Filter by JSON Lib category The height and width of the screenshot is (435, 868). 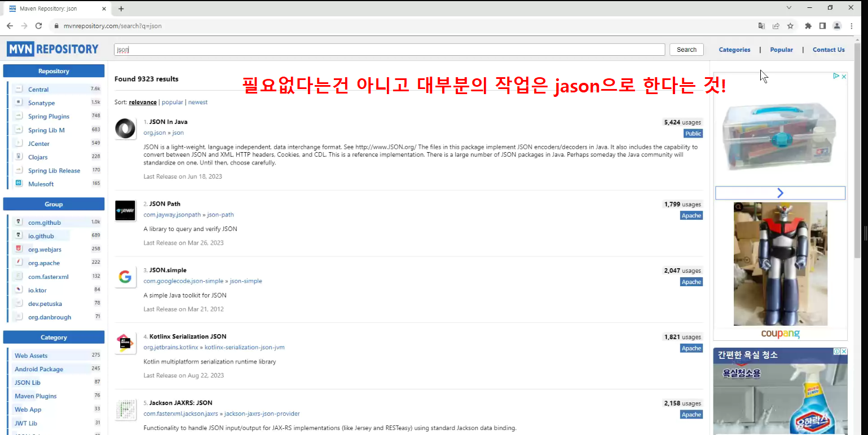(x=28, y=383)
